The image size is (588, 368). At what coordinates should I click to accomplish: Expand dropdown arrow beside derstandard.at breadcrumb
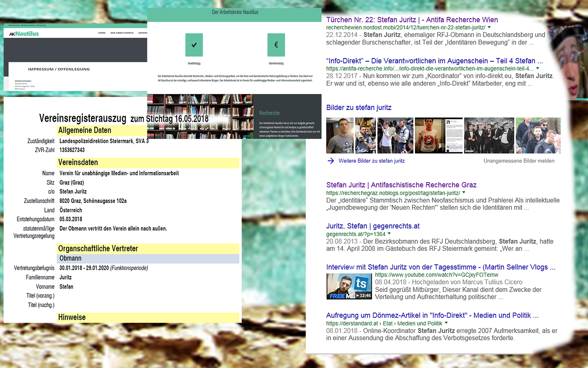tap(446, 323)
